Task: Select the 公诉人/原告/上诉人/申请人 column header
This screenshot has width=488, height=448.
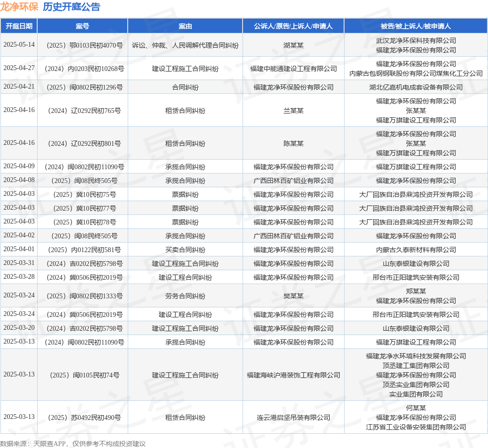Action: click(x=293, y=26)
